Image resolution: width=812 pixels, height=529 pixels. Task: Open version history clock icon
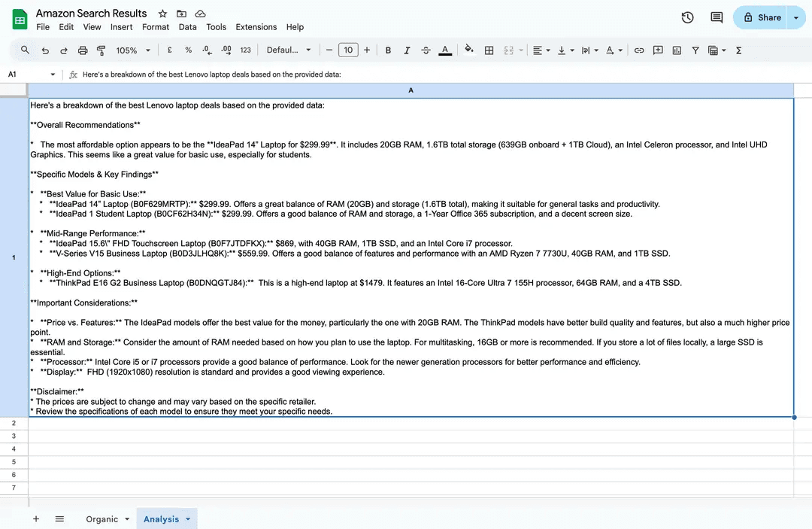pyautogui.click(x=687, y=17)
